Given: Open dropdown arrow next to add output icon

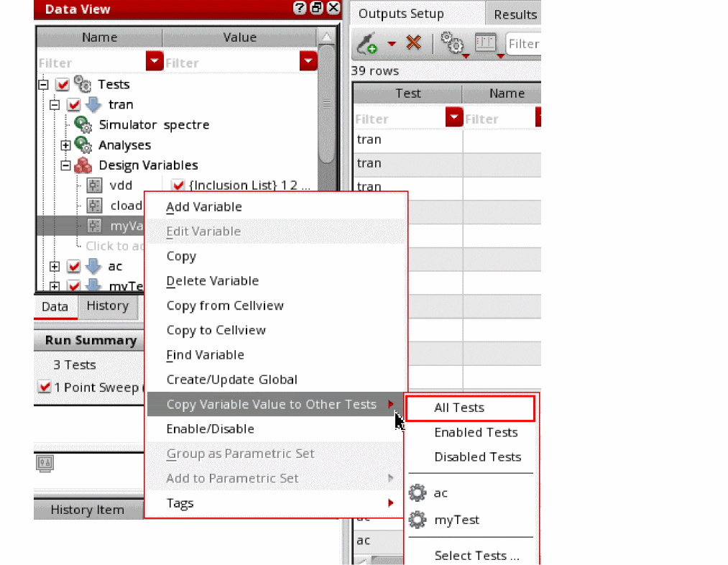Looking at the screenshot, I should (392, 44).
